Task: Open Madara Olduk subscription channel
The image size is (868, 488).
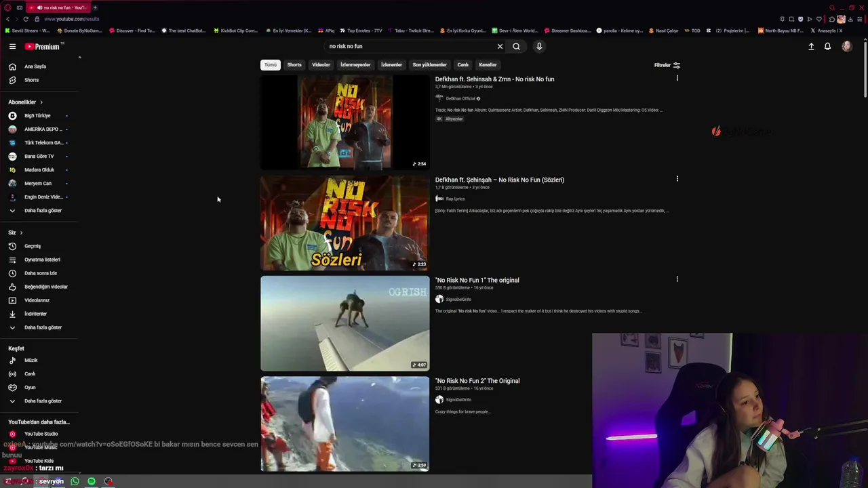Action: (39, 170)
